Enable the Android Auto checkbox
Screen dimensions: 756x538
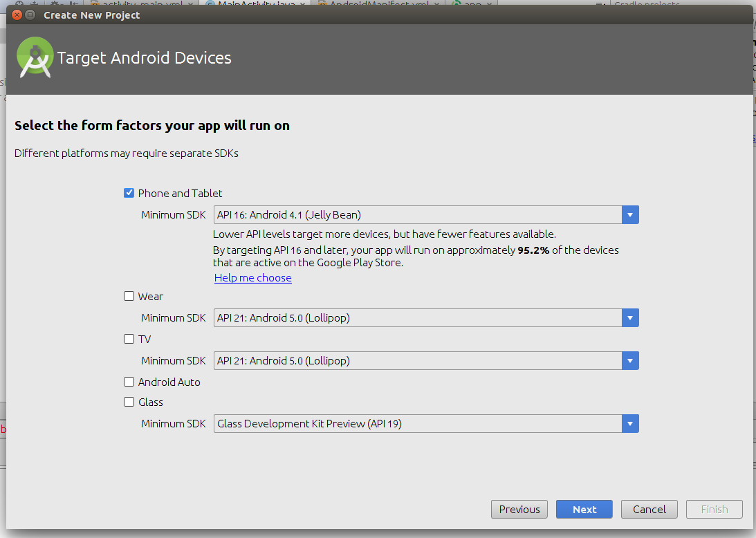point(129,382)
